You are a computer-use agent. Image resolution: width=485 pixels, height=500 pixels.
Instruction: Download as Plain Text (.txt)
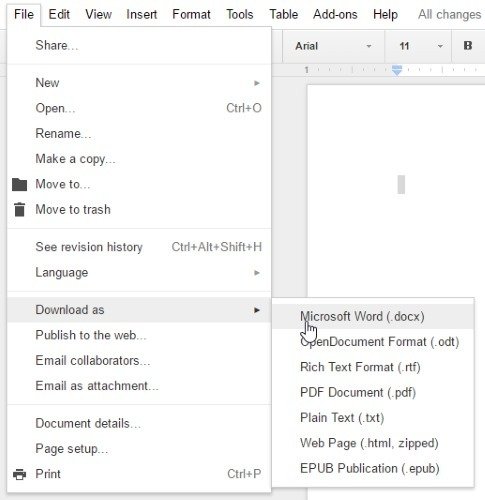[373, 418]
